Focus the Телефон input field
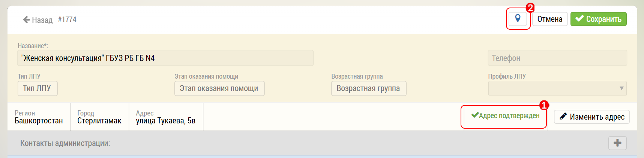This screenshot has height=158, width=644. [x=557, y=58]
